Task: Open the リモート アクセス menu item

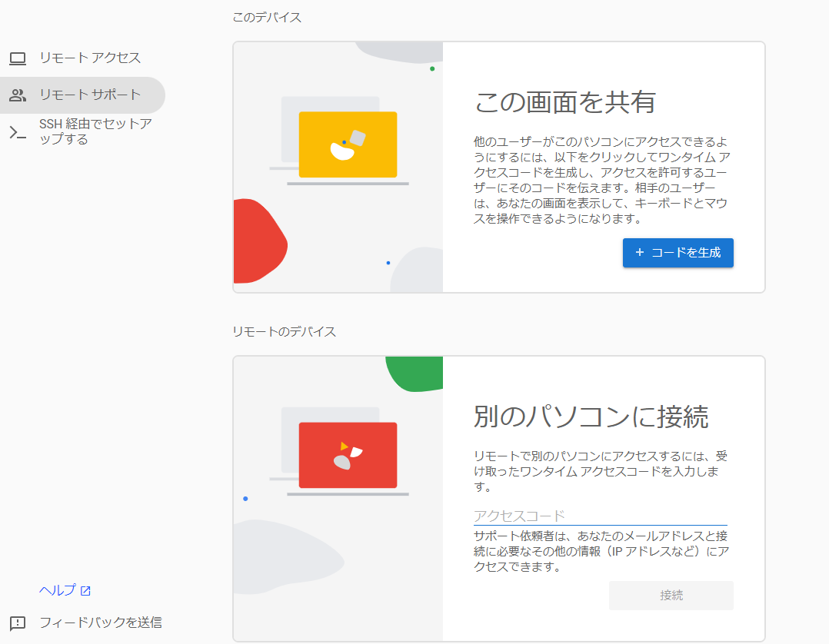Action: [x=90, y=58]
